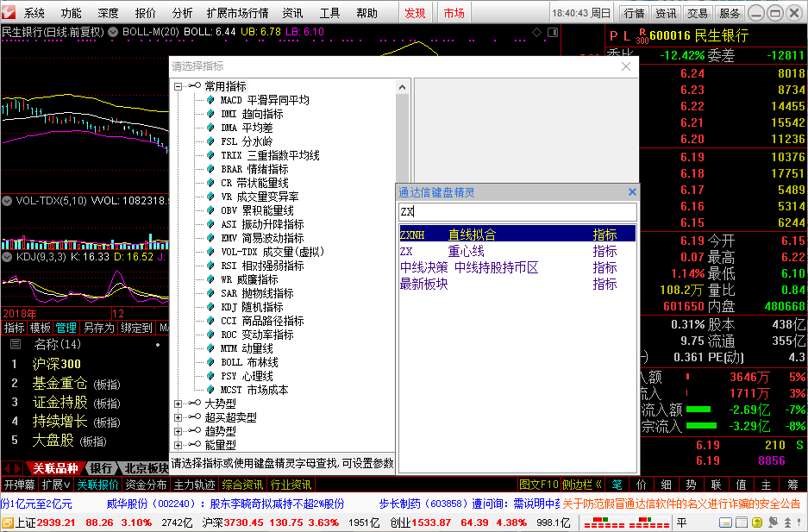Choose RSI 相对强弱指标 in the tree
The width and height of the screenshot is (808, 532).
pyautogui.click(x=262, y=266)
